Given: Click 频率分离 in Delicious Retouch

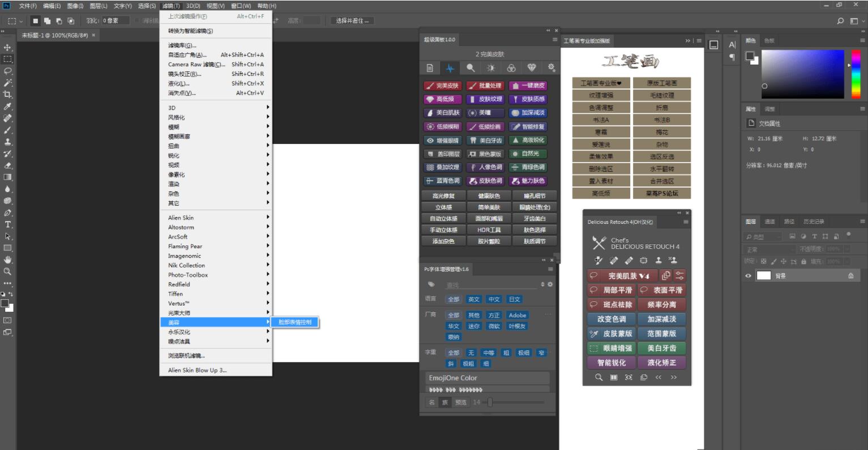Looking at the screenshot, I should pyautogui.click(x=661, y=304).
